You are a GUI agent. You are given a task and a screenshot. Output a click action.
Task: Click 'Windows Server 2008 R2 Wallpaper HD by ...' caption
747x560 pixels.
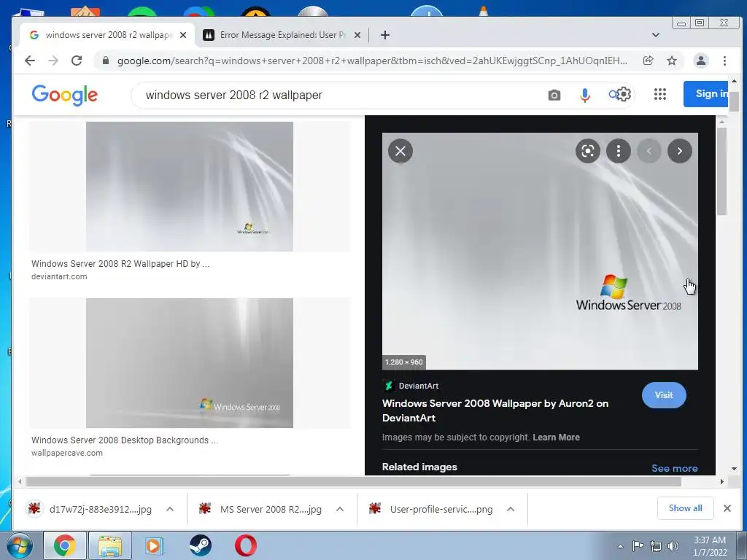(120, 264)
